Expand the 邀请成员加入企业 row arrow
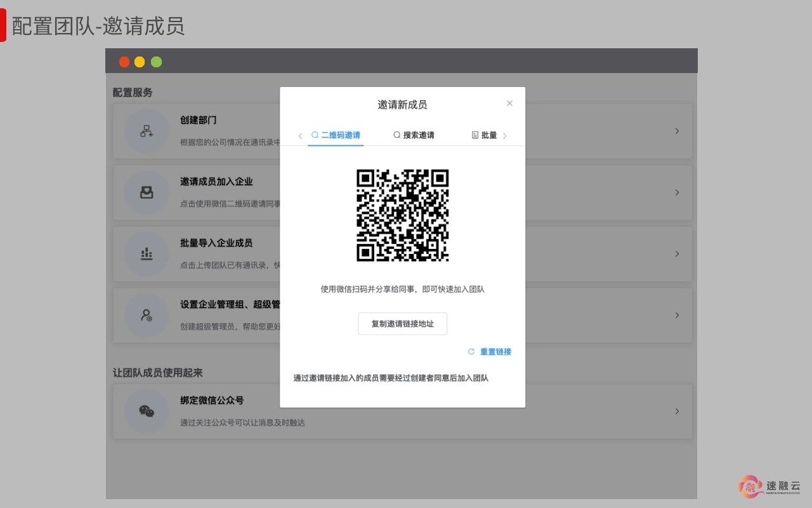812x508 pixels. pyautogui.click(x=677, y=192)
